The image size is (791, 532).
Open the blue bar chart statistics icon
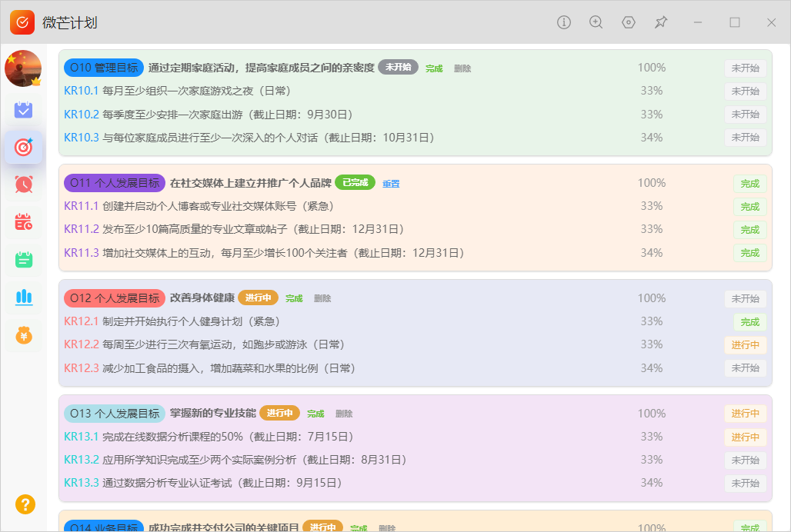pos(23,297)
